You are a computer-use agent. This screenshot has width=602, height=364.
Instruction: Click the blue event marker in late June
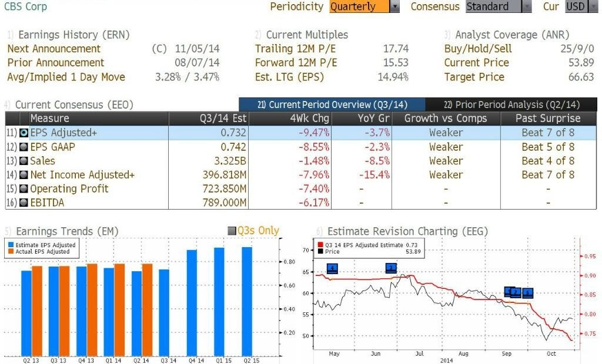pos(391,268)
